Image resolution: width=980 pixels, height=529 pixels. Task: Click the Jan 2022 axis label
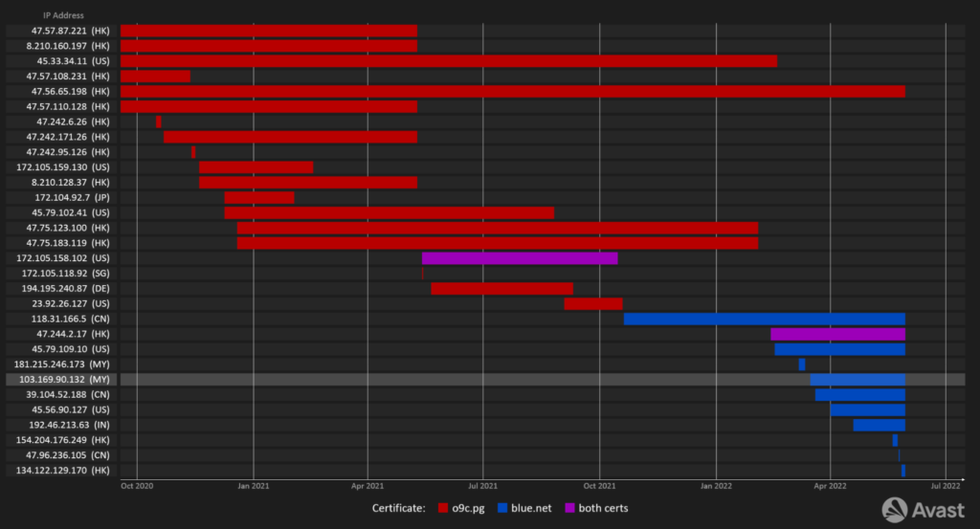click(x=716, y=486)
